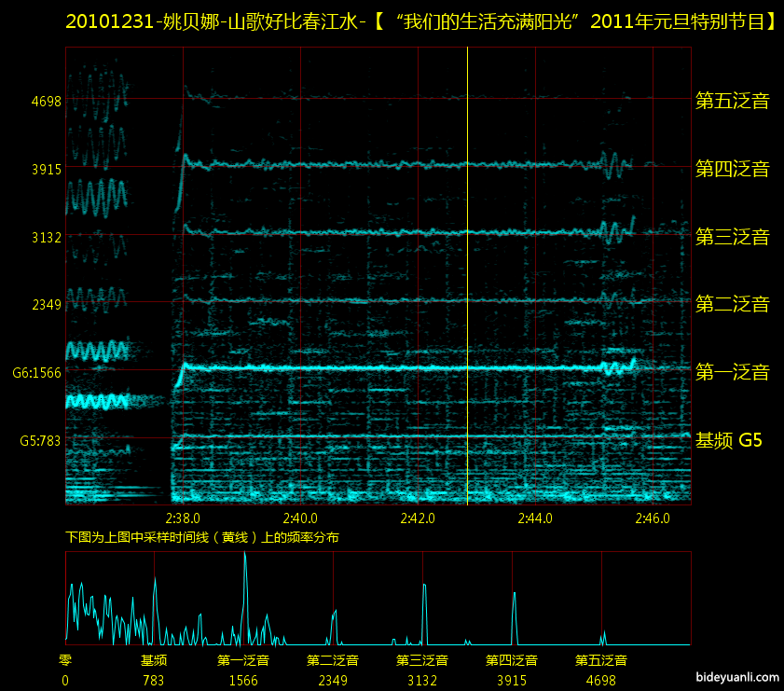Click the G6:1566 frequency axis label
Screen dimensions: 784x691
click(36, 372)
